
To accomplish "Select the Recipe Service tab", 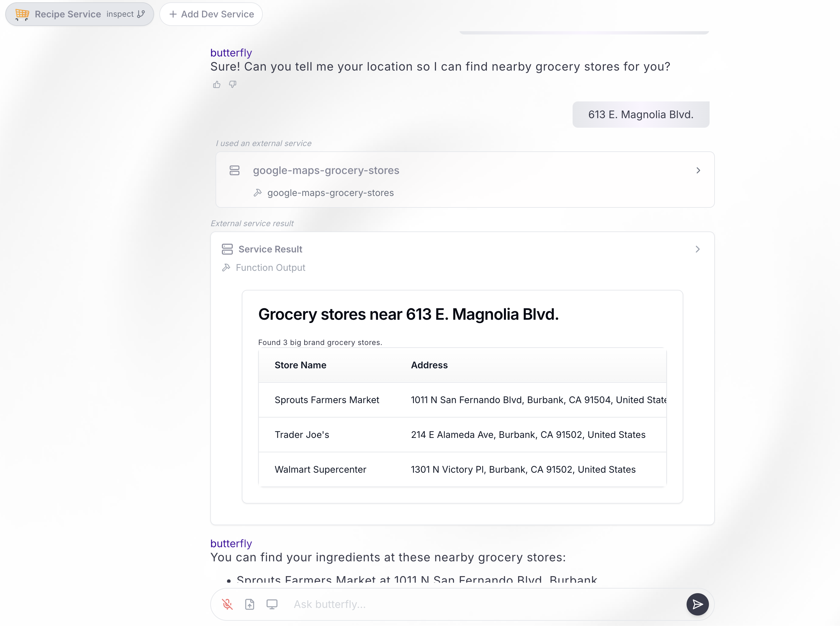I will coord(67,14).
